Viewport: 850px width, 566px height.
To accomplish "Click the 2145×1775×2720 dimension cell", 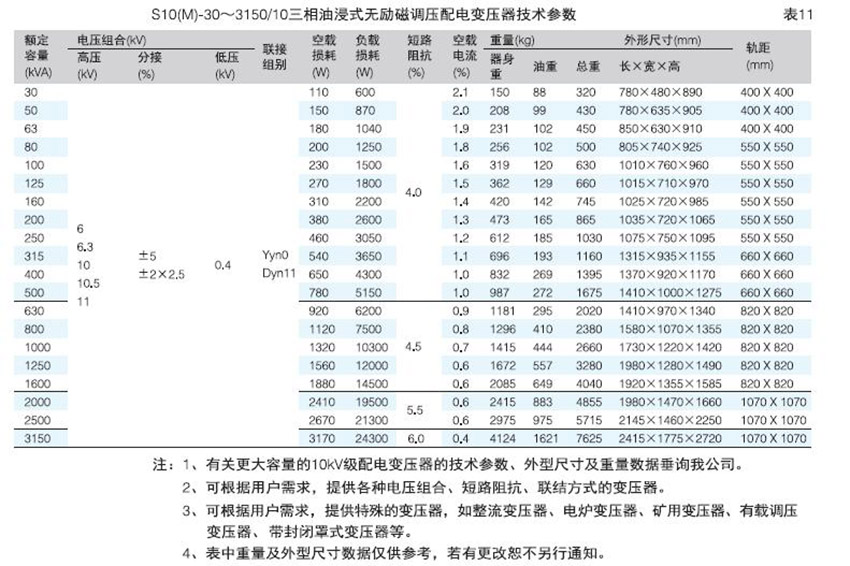I will click(x=666, y=436).
